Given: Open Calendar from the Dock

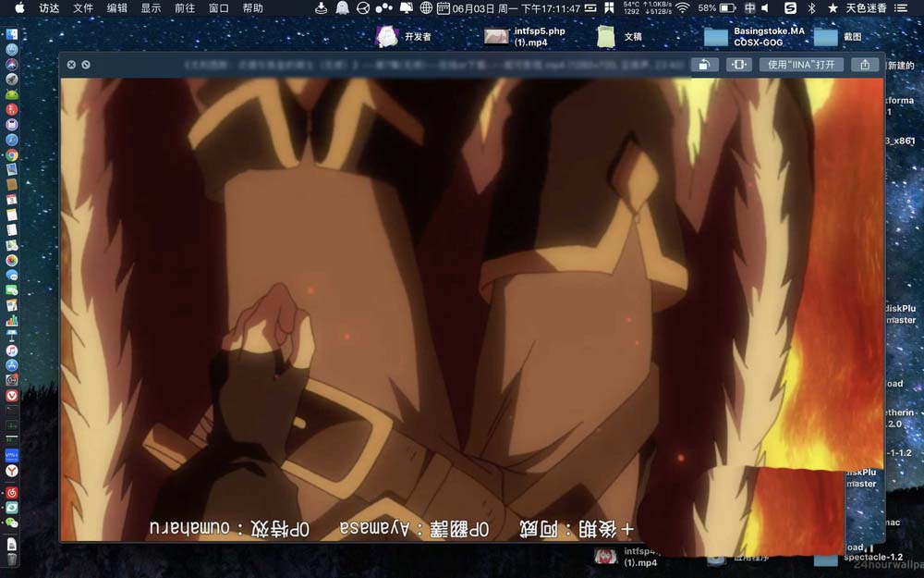Looking at the screenshot, I should pos(12,200).
